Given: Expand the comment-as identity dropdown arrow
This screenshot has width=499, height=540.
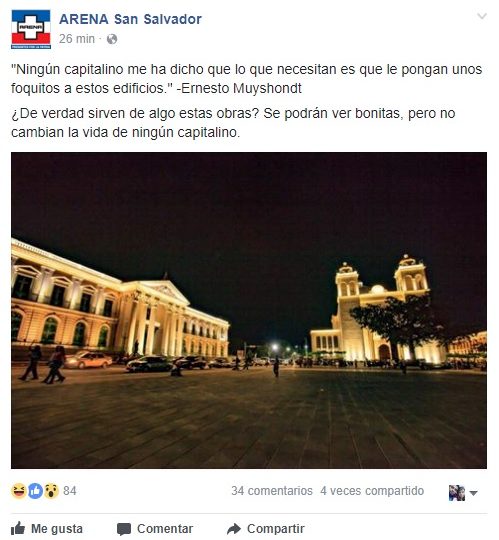Looking at the screenshot, I should tap(474, 493).
